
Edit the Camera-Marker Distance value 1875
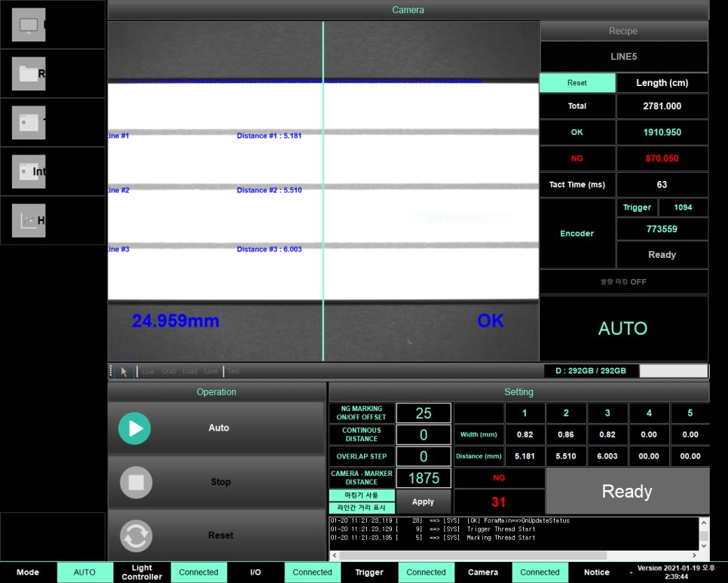tap(424, 478)
